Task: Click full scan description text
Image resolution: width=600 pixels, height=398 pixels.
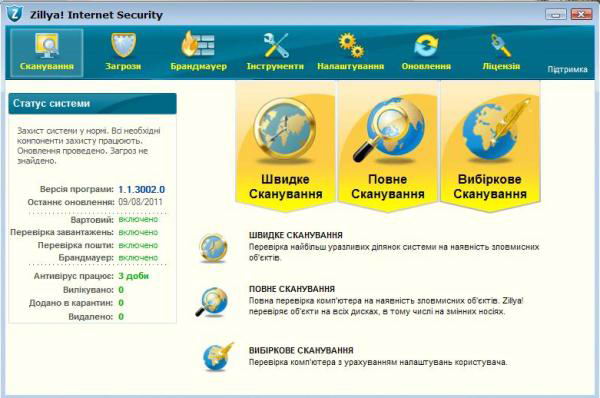Action: 386,306
